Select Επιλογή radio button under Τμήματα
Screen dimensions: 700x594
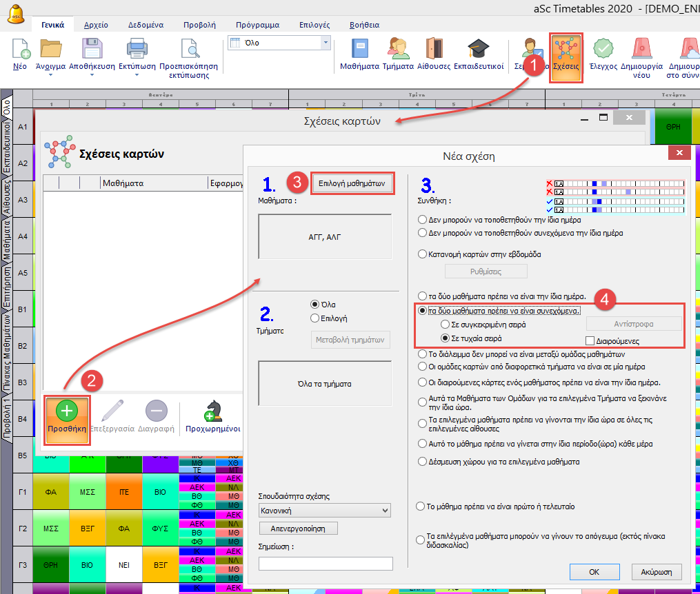coord(315,318)
